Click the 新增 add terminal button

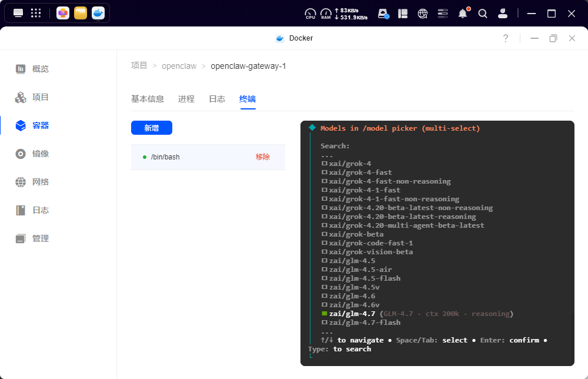[x=152, y=128]
